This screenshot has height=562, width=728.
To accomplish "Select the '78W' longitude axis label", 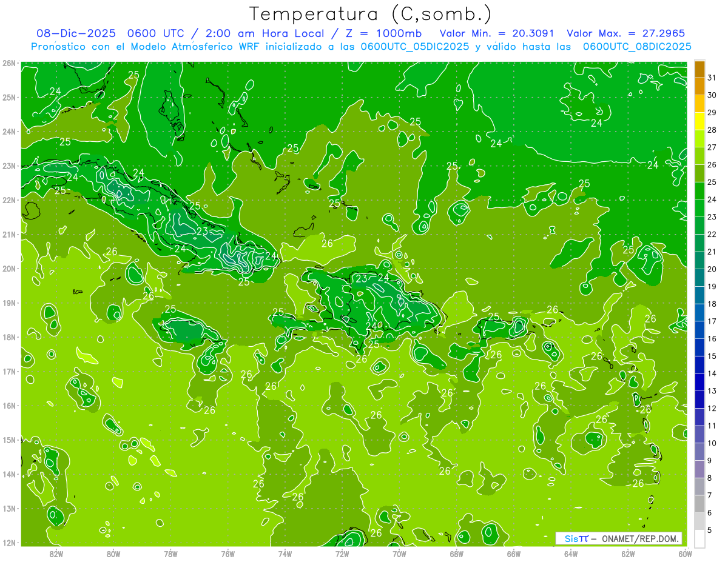I will pos(170,554).
